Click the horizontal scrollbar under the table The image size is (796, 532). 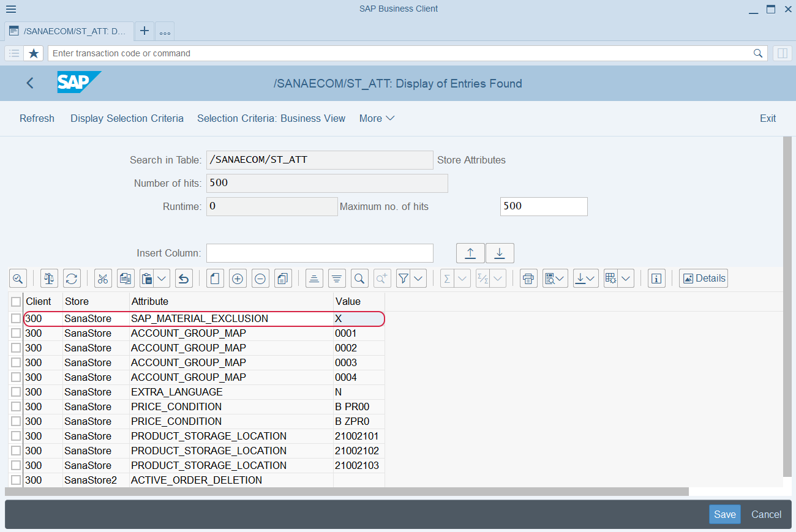pos(347,492)
